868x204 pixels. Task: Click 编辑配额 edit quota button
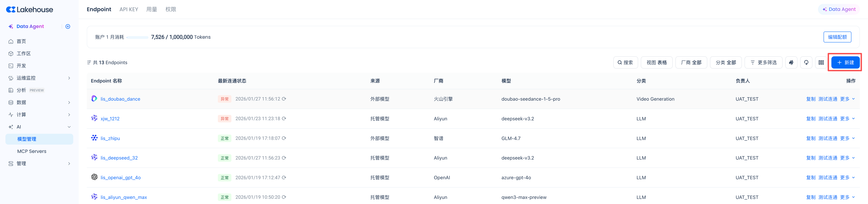837,37
